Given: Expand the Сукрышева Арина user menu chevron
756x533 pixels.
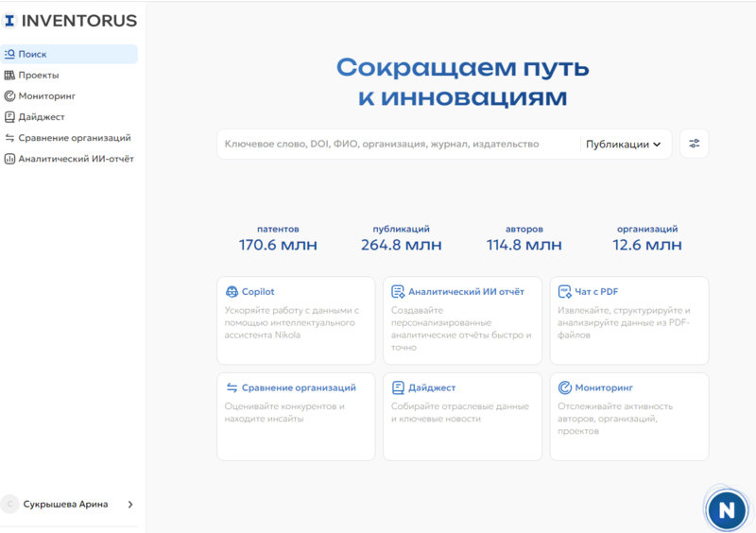Looking at the screenshot, I should pyautogui.click(x=130, y=505).
